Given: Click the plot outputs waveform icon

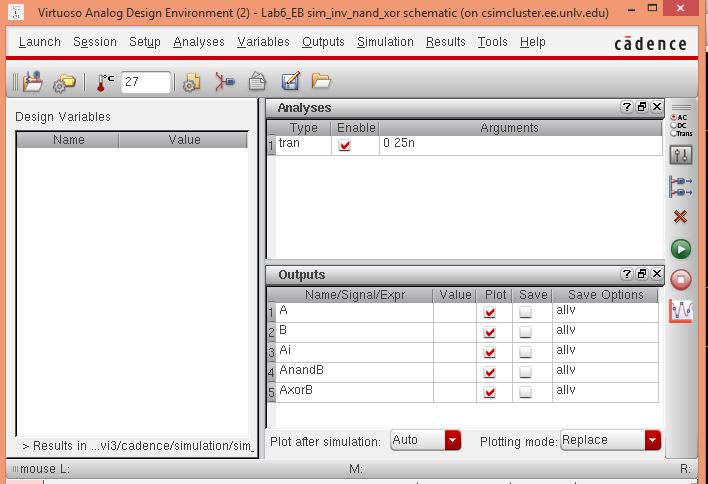Looking at the screenshot, I should pos(681,311).
